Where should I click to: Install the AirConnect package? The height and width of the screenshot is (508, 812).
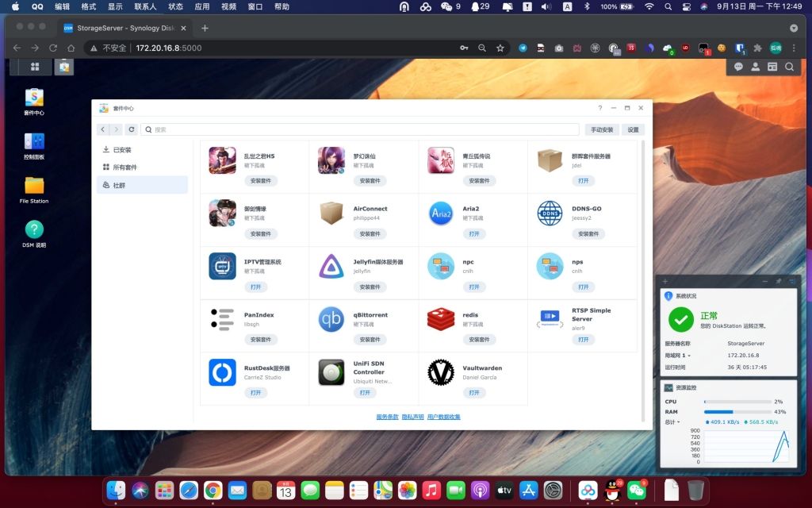pyautogui.click(x=370, y=234)
